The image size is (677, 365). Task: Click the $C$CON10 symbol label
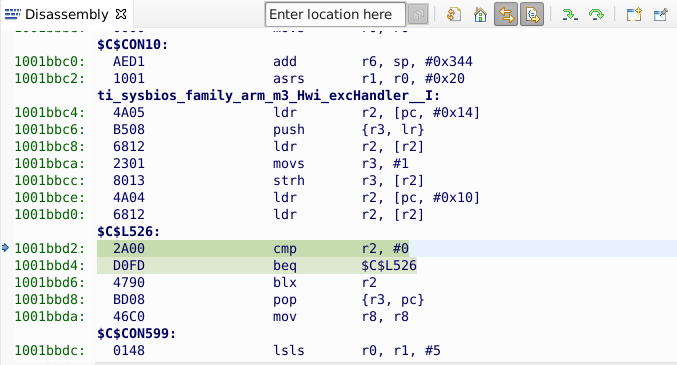(133, 44)
